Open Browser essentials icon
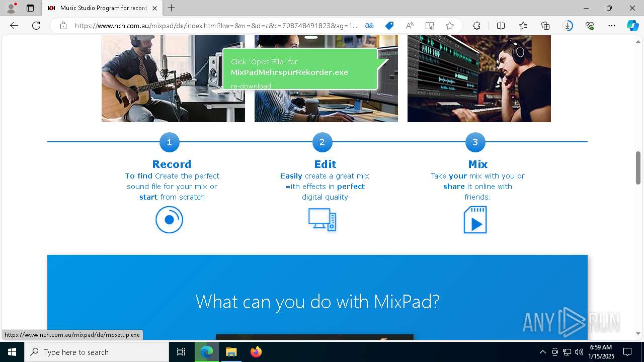Viewport: 644px width, 362px height. (x=590, y=26)
